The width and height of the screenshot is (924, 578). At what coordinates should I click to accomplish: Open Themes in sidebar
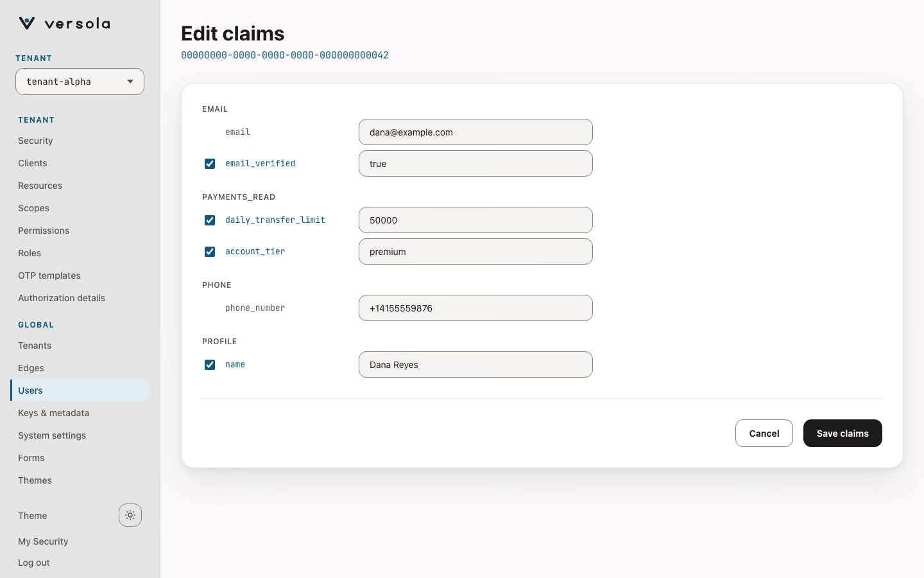(x=80, y=480)
